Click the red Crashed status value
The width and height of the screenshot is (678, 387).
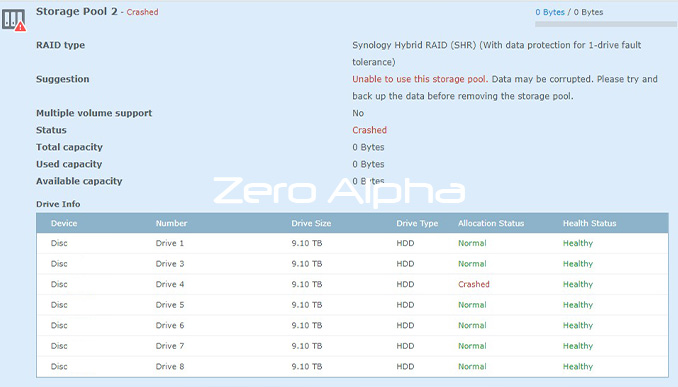pos(369,130)
